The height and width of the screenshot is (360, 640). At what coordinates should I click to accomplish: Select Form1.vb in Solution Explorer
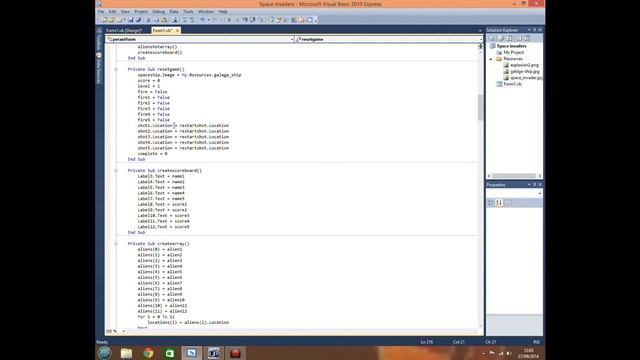coord(512,84)
